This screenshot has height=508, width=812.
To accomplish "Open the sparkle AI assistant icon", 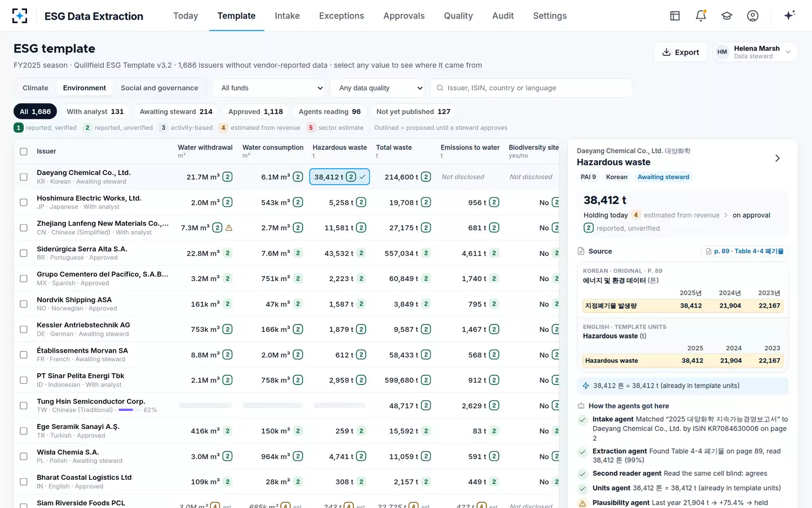I will click(x=789, y=15).
